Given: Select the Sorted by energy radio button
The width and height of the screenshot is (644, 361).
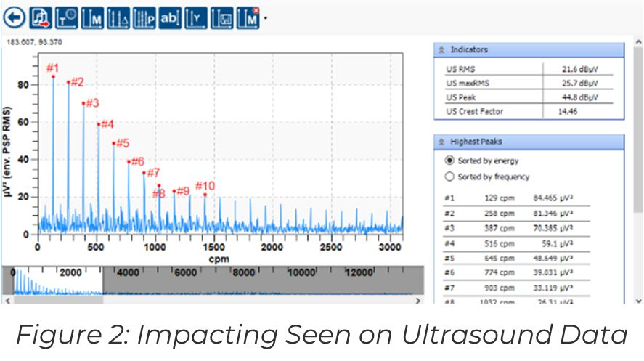Looking at the screenshot, I should click(449, 161).
